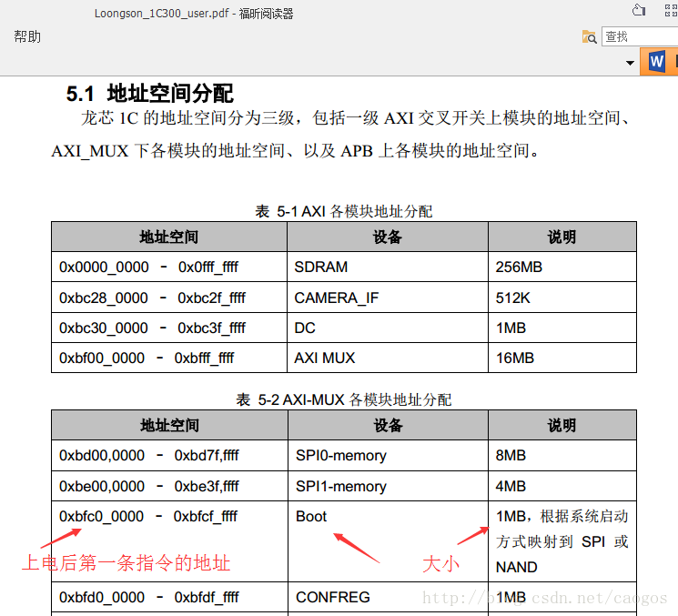Click address range 0xbfc0_0000 - 0xbfcf_ffff
The height and width of the screenshot is (616, 678).
pyautogui.click(x=148, y=516)
